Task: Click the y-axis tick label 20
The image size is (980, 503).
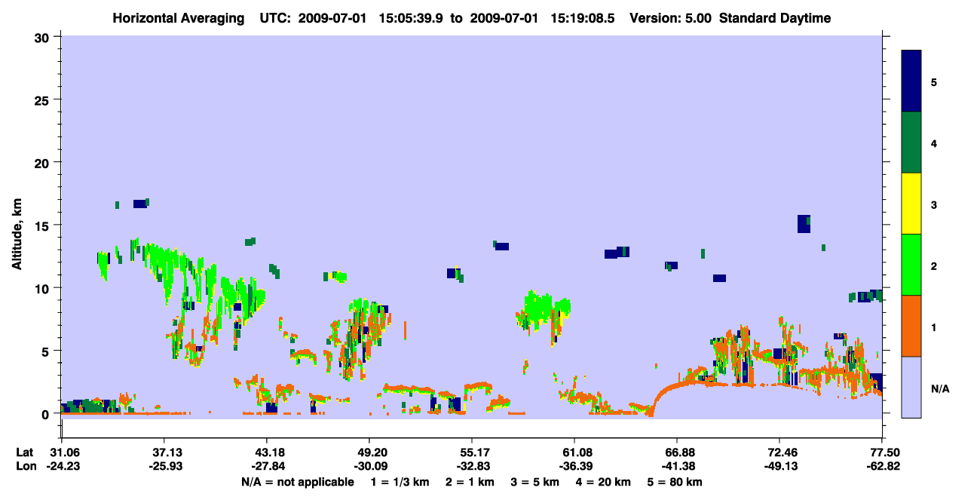Action: (44, 162)
